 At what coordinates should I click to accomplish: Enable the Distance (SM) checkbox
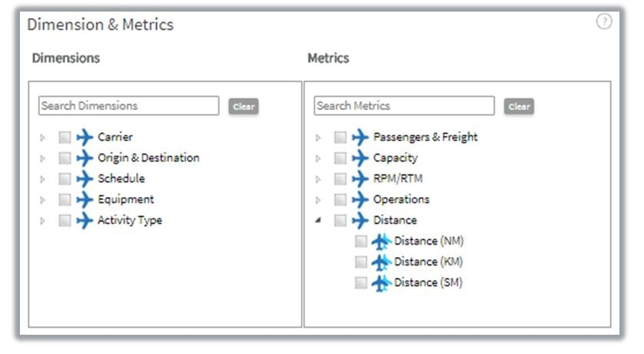[x=361, y=283]
